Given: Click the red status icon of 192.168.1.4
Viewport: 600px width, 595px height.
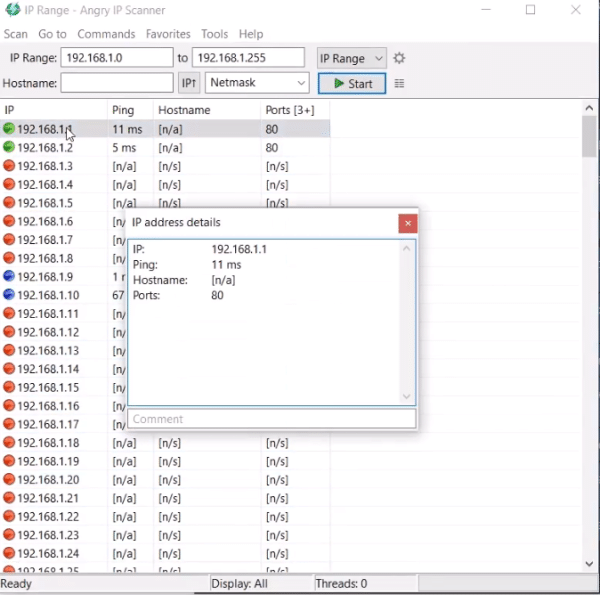Looking at the screenshot, I should (x=9, y=184).
